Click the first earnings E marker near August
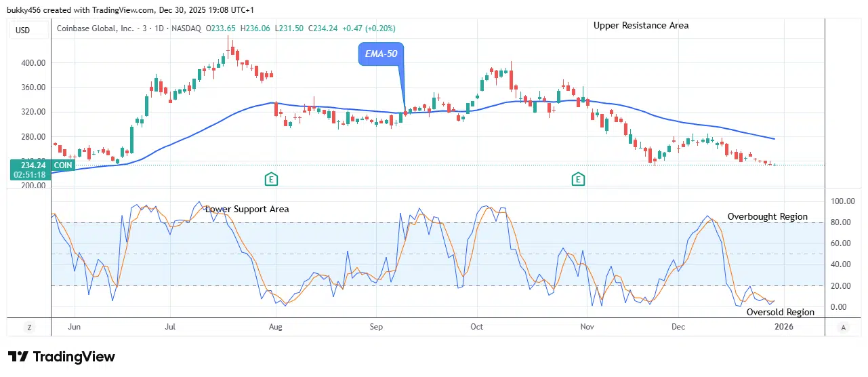Viewport: 868px width, 377px height. (x=271, y=179)
